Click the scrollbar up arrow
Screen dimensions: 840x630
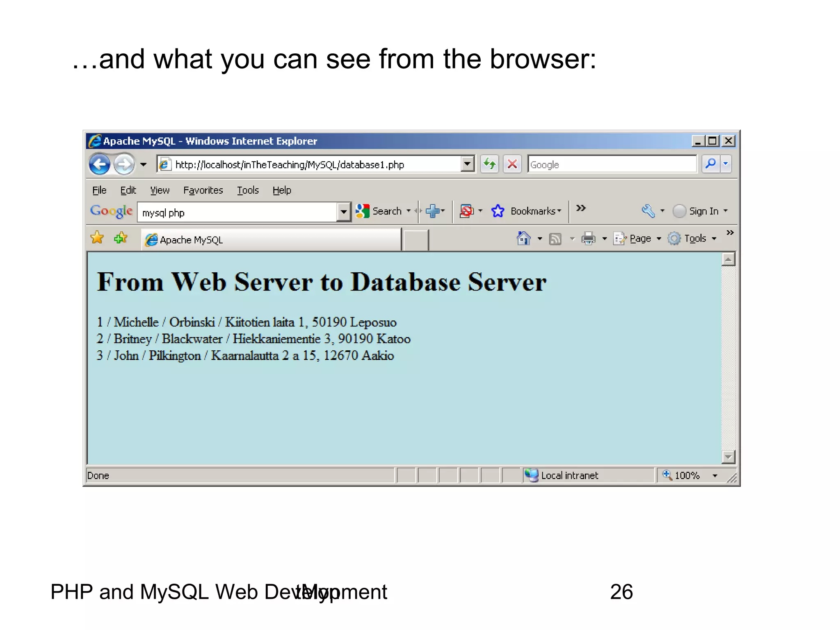point(728,259)
